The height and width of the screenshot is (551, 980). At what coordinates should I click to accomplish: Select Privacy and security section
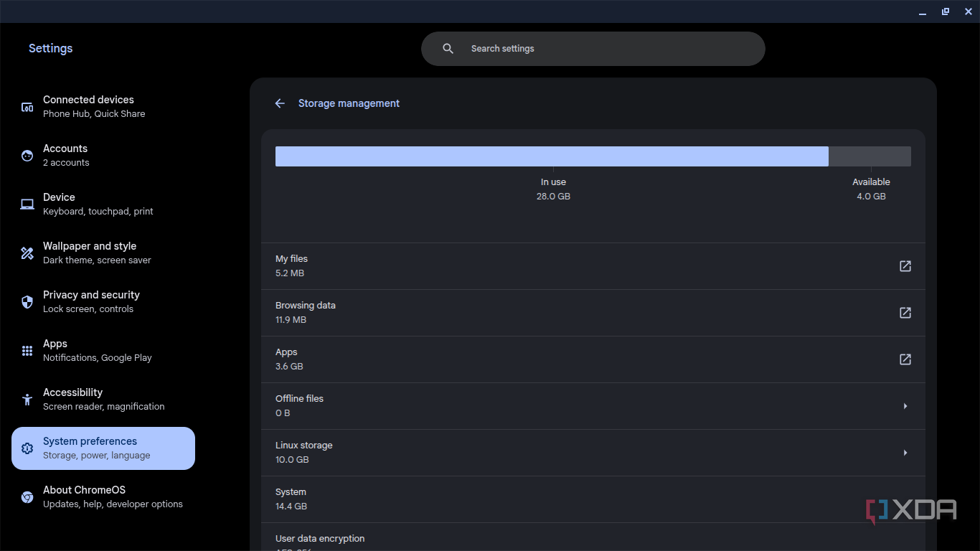(x=103, y=302)
